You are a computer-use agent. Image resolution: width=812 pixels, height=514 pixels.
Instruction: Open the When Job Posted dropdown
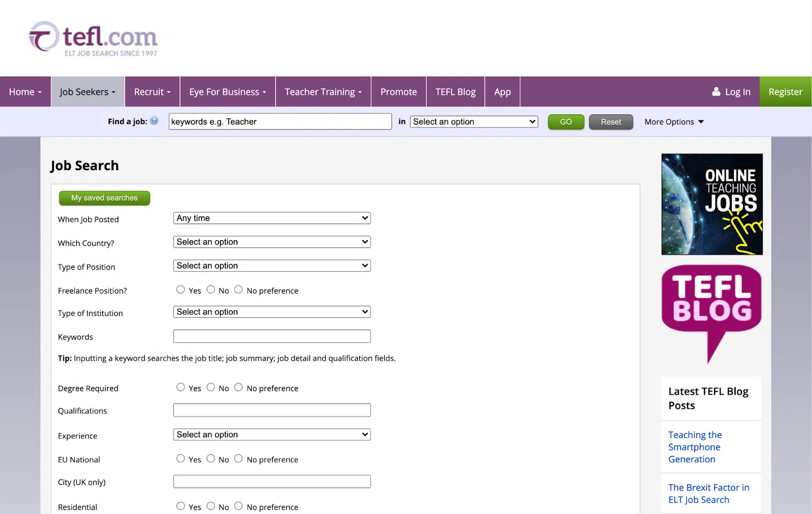pos(272,218)
